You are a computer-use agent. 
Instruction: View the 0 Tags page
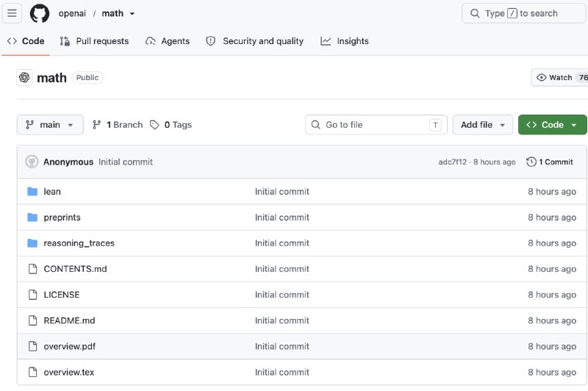pyautogui.click(x=171, y=125)
